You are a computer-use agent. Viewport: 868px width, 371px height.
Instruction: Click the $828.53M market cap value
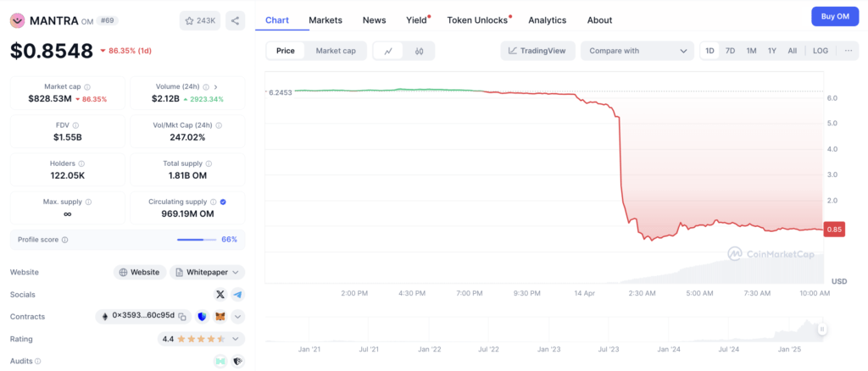tap(50, 99)
